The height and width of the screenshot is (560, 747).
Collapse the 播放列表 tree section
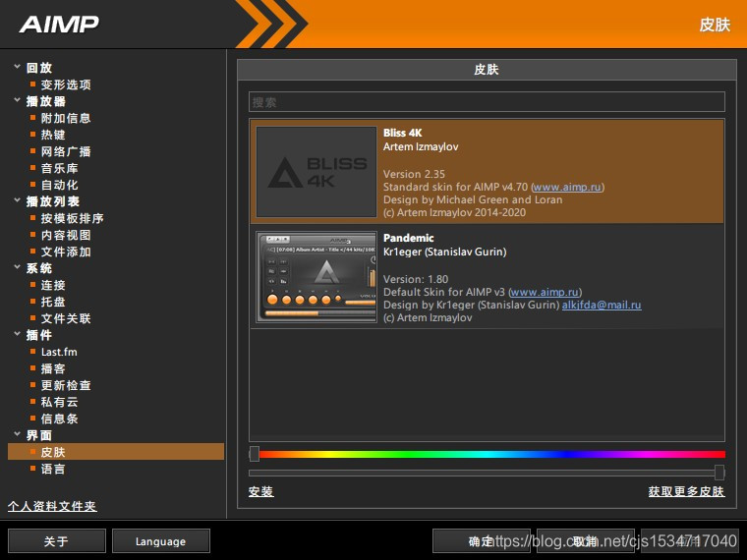point(17,200)
